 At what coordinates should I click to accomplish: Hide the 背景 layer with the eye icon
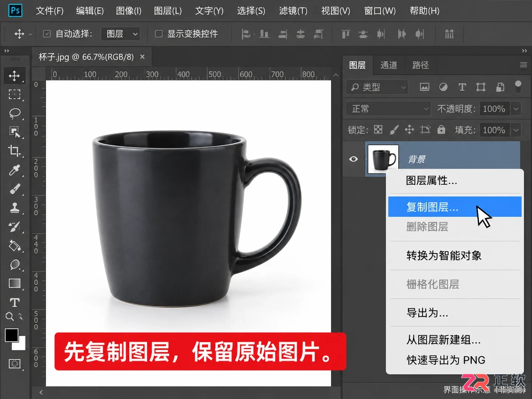pos(354,159)
